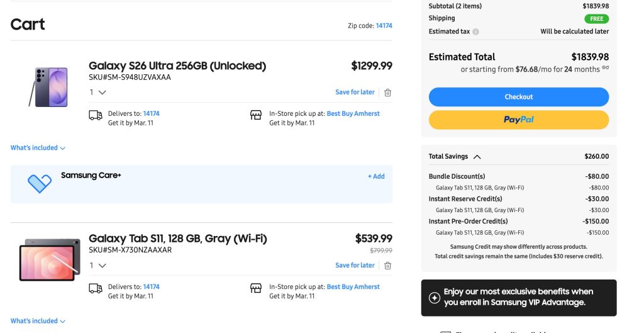
Task: Pay with the yellow PayPal button
Action: [518, 120]
